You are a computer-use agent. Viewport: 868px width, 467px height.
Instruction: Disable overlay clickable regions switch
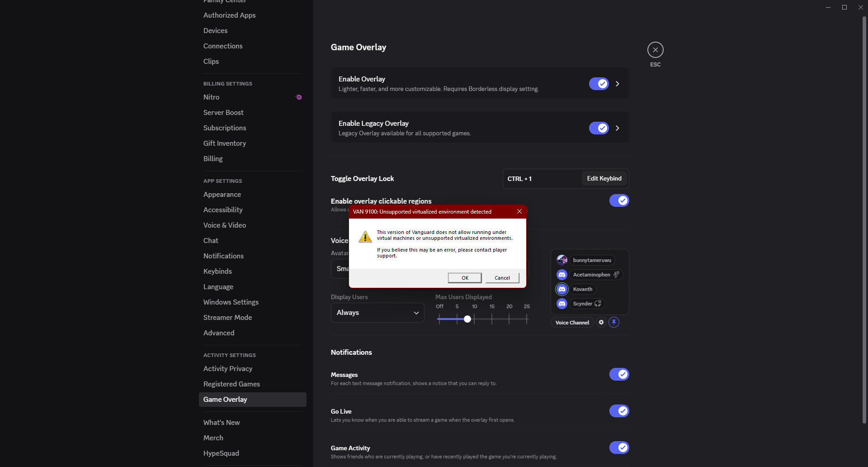click(619, 200)
